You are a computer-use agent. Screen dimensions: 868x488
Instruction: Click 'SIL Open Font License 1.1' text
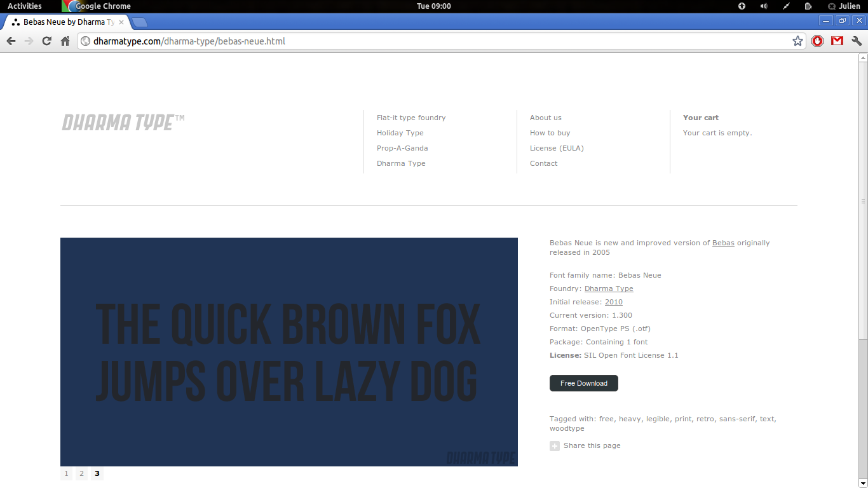[631, 355]
